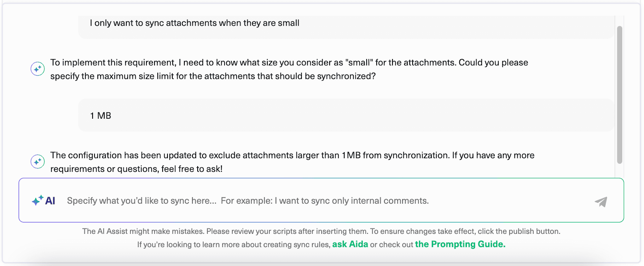Click "requirements or questions, feel free to ask!" line
644x266 pixels.
(136, 169)
